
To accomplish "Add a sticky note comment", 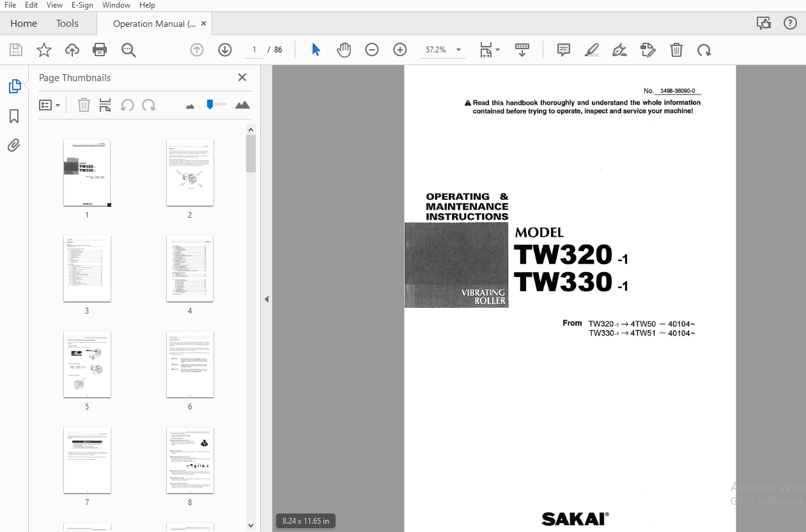I will click(x=564, y=50).
